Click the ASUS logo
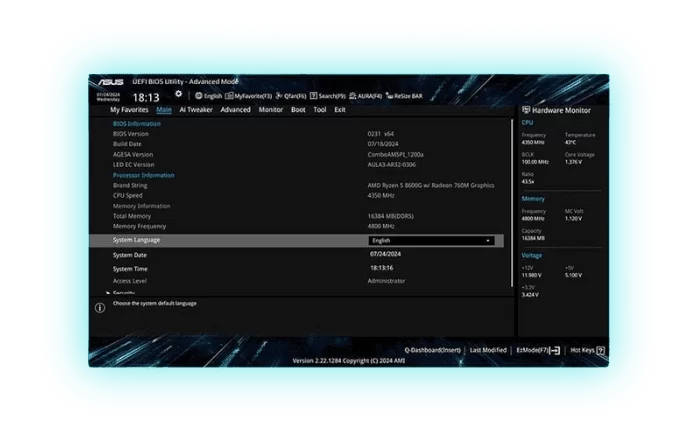Screen dimensions: 692x437 pyautogui.click(x=111, y=83)
